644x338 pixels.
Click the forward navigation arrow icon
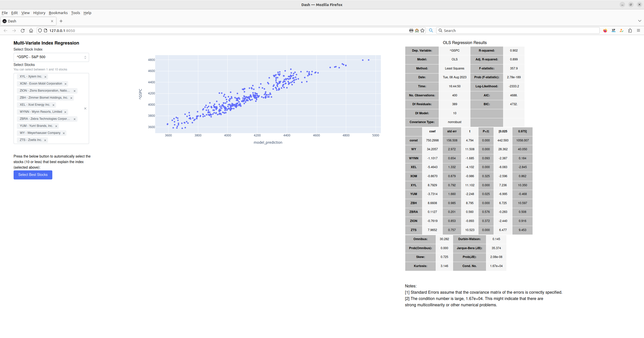(x=14, y=30)
